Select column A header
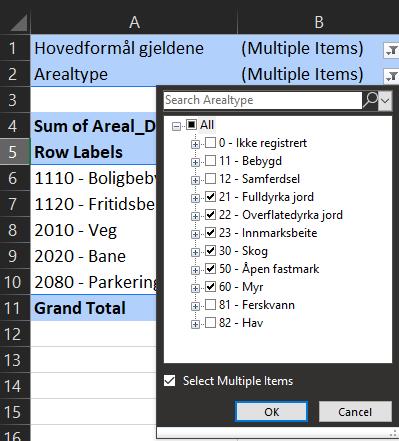399x441 pixels. point(134,22)
